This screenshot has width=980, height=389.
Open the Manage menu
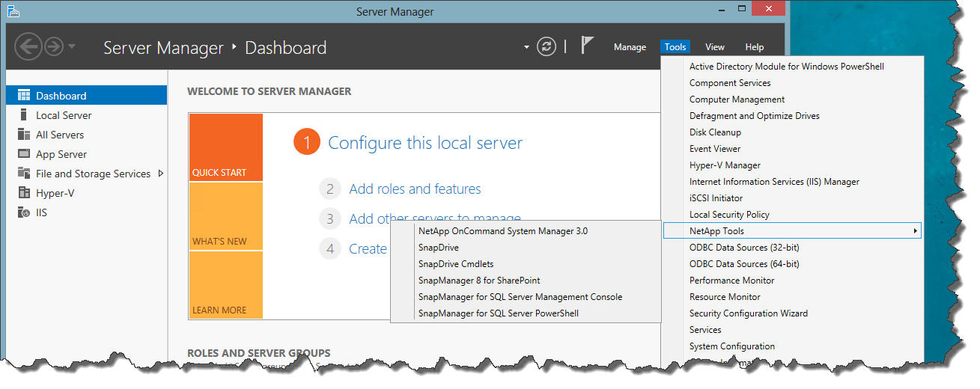pyautogui.click(x=630, y=47)
